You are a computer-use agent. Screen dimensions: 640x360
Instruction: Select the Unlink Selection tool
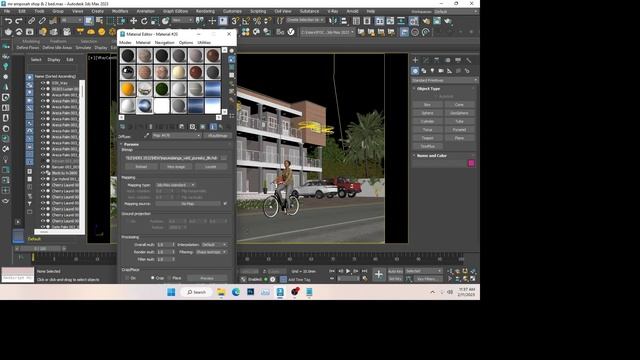click(42, 21)
